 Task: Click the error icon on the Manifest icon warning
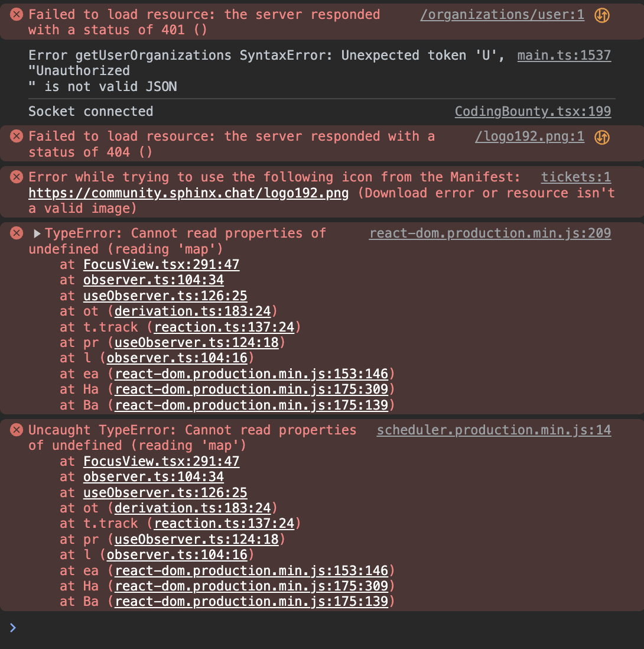click(15, 177)
